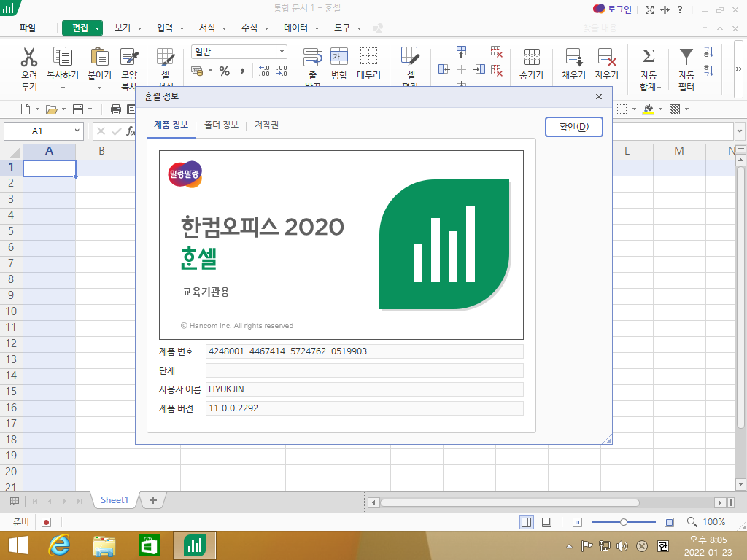Click the Cut (오려두기) scissors icon
Image resolution: width=747 pixels, height=560 pixels.
tap(29, 57)
